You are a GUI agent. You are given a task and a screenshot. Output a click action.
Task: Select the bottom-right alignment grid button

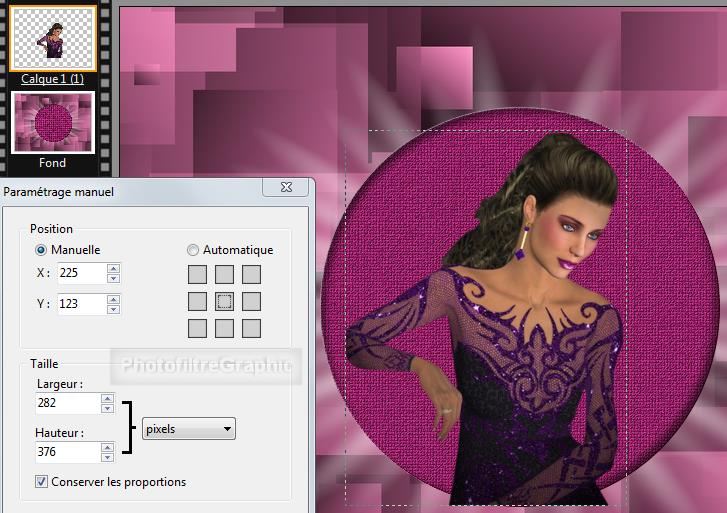(252, 328)
